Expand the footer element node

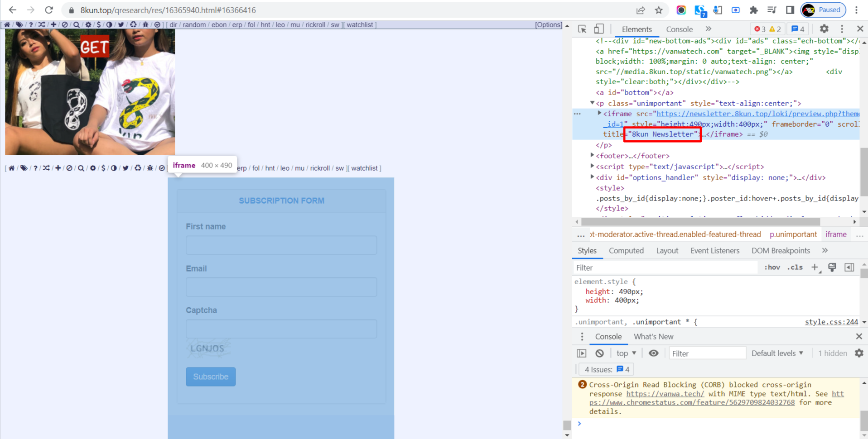pos(592,155)
